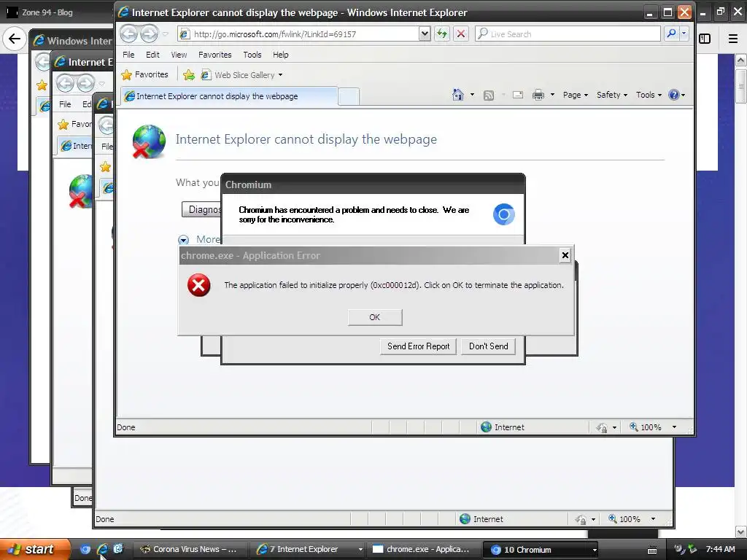The image size is (747, 560).
Task: Click Internet Explorer quick launch icon
Action: pos(102,549)
